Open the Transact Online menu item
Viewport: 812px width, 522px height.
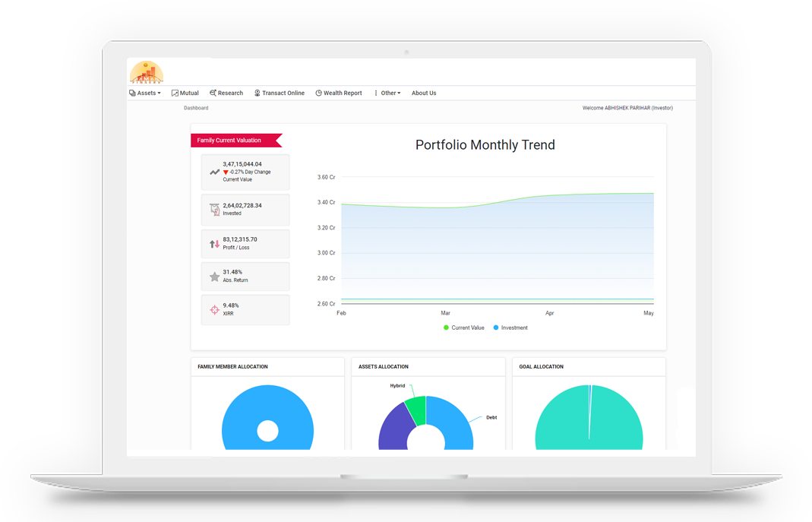(x=280, y=93)
